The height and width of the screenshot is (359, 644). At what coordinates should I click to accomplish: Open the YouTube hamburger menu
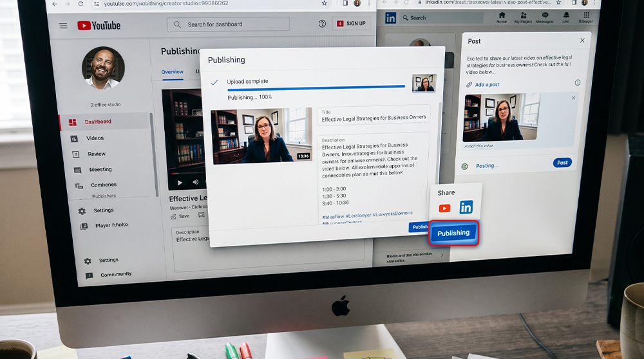pos(63,26)
